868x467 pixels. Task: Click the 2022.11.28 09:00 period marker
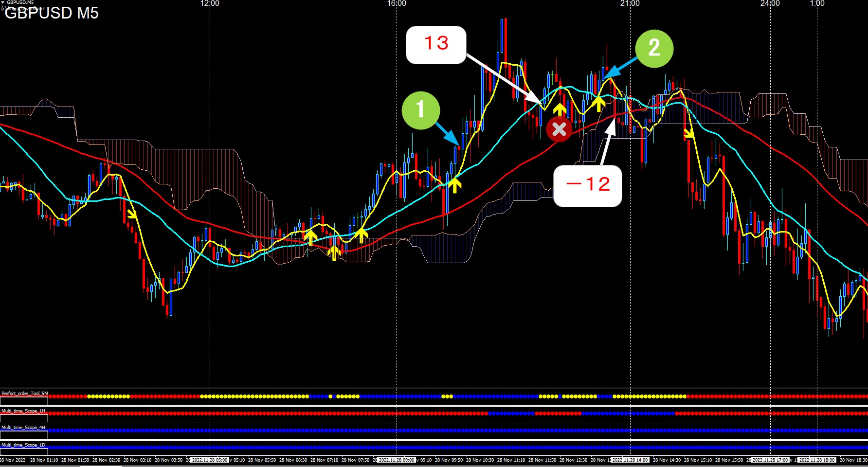pos(397,460)
